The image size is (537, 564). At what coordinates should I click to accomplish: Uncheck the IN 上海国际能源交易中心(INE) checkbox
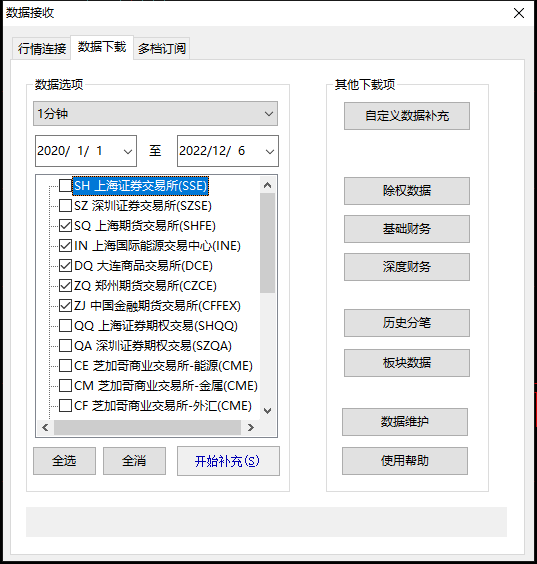click(65, 246)
